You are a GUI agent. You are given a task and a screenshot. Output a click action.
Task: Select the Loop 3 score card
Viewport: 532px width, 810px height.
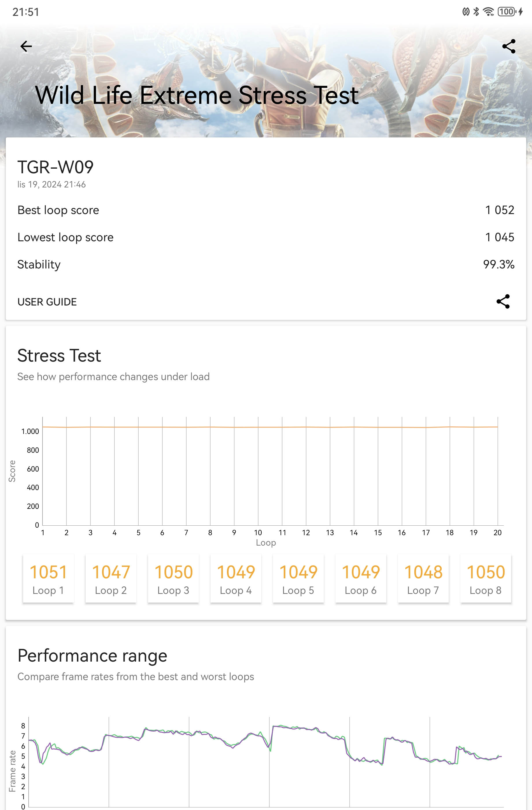click(173, 579)
